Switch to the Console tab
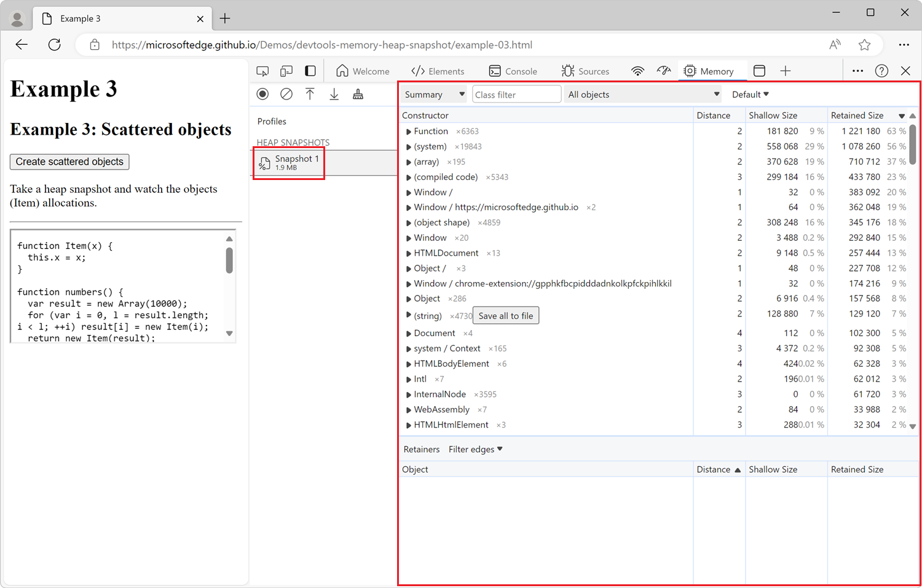This screenshot has height=588, width=922. pos(513,71)
